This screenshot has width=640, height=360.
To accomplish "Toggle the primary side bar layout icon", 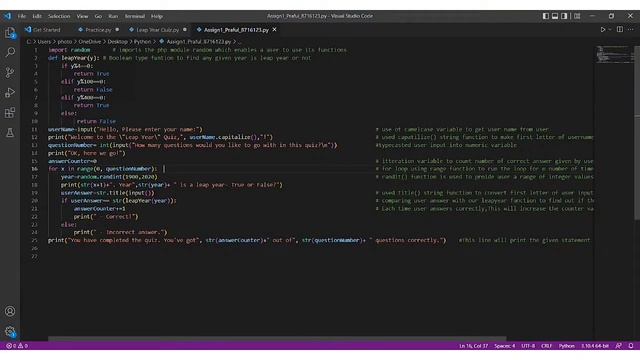I will tap(546, 16).
